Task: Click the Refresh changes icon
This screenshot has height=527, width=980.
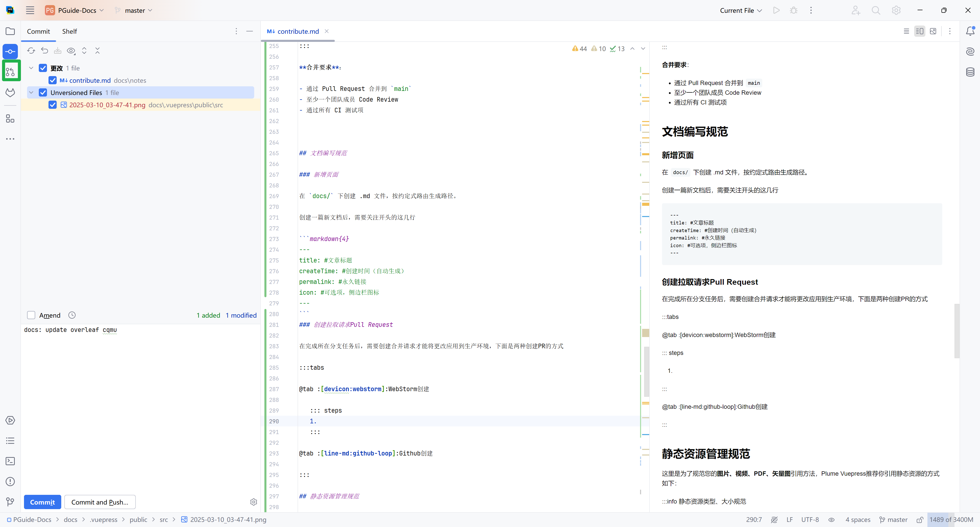Action: 31,51
